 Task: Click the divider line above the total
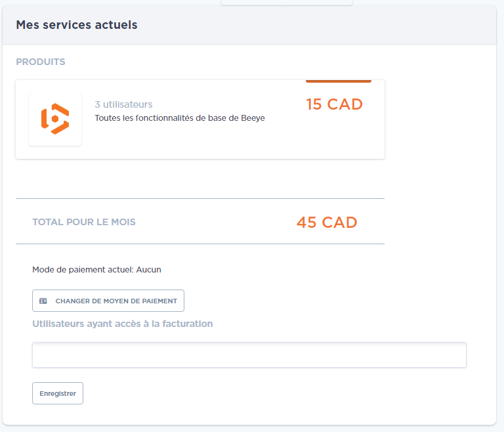click(x=200, y=198)
